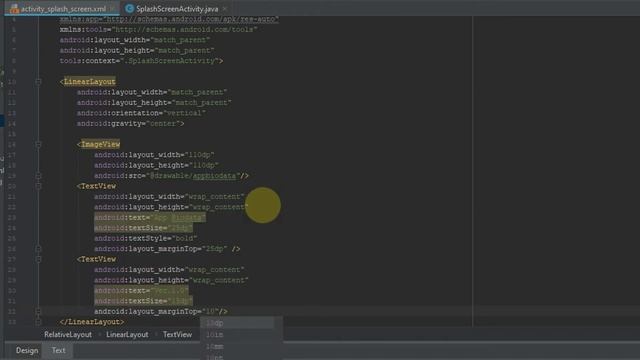640x360 pixels.
Task: Fold marker at layout_marginTop="25dp" line
Action: (38, 249)
